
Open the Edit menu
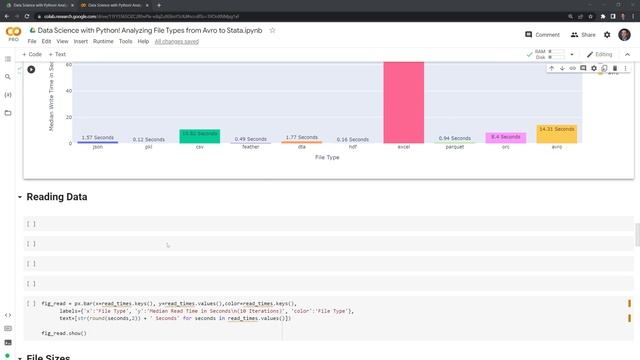coord(46,41)
